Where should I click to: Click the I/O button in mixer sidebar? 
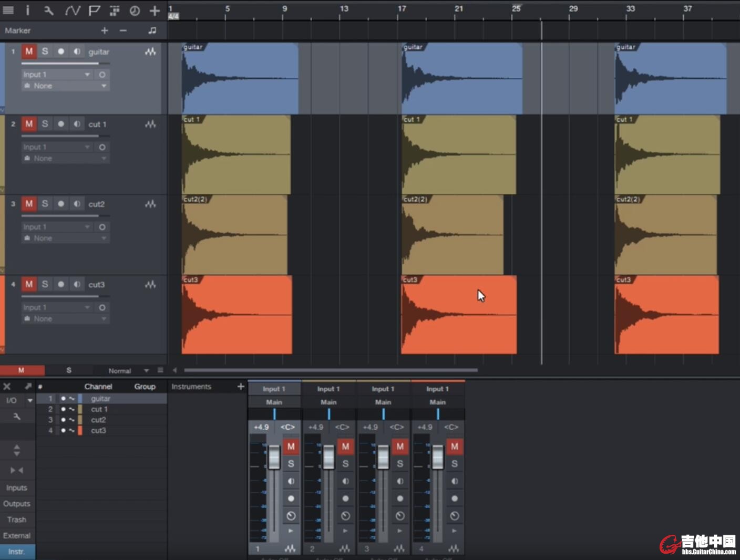(x=12, y=400)
